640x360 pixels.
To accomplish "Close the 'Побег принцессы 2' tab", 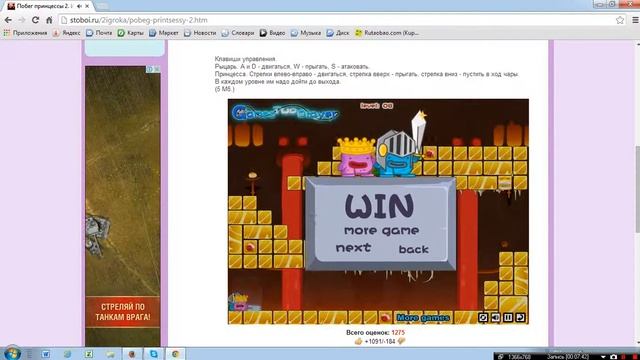I will pos(87,6).
